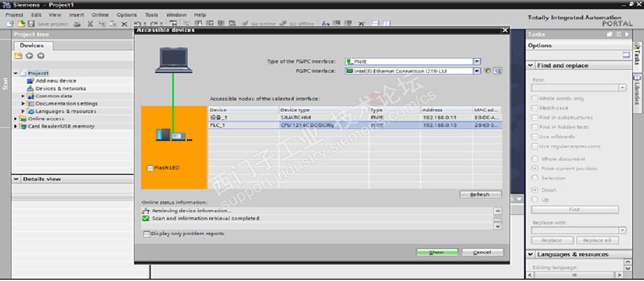Click the laptop PG/PC graphic

point(174,60)
